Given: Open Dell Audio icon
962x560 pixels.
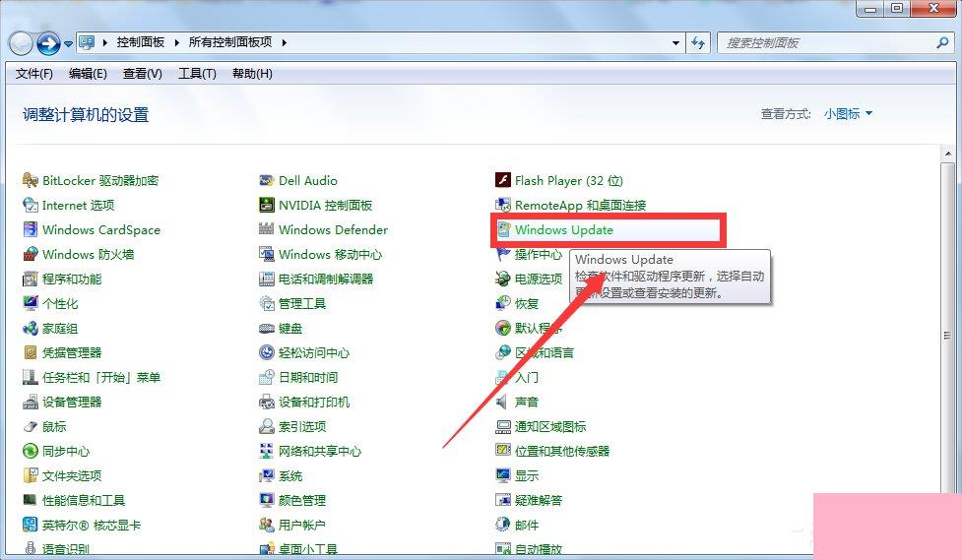Looking at the screenshot, I should tap(266, 180).
